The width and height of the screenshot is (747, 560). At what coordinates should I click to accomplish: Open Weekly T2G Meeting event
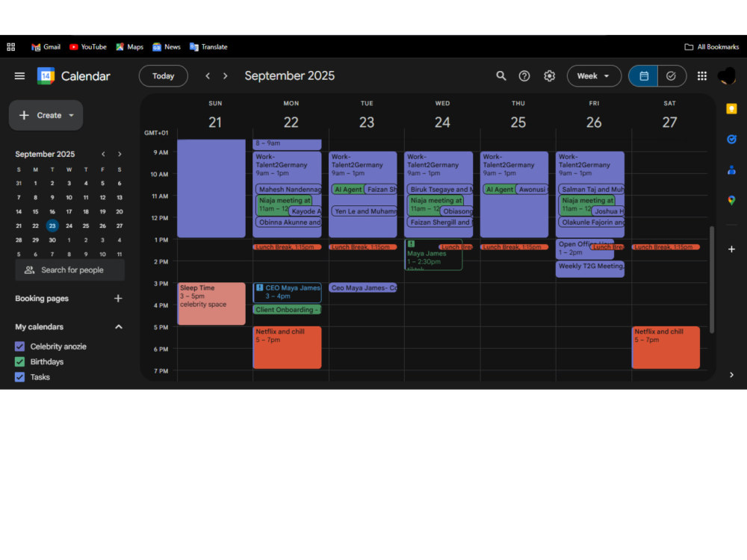coord(590,269)
